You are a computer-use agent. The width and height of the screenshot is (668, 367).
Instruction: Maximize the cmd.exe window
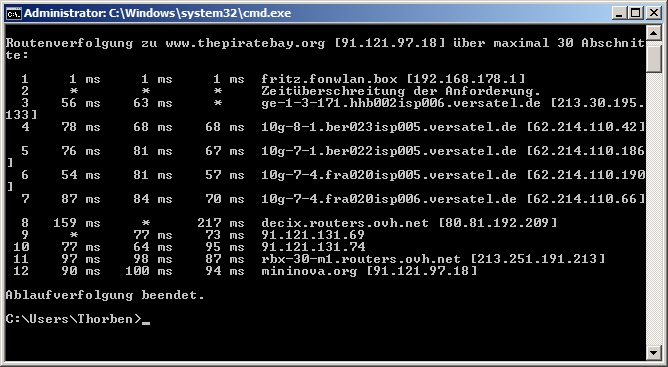point(636,13)
